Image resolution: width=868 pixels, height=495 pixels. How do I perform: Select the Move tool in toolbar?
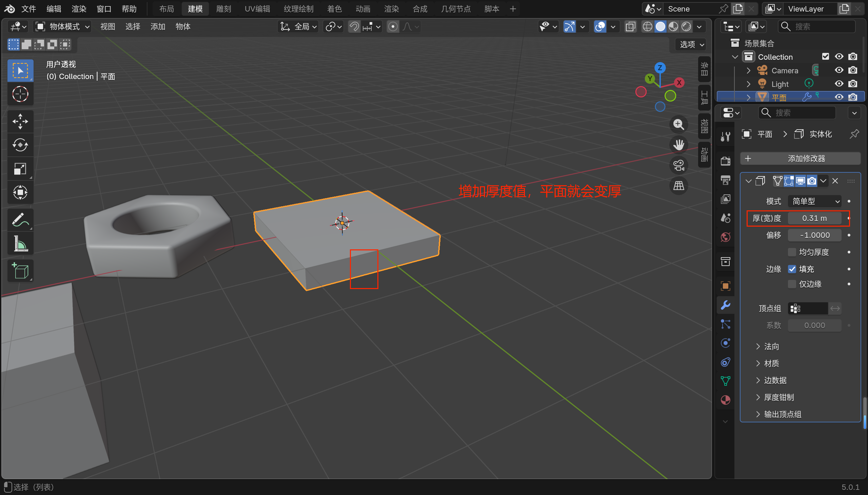20,121
